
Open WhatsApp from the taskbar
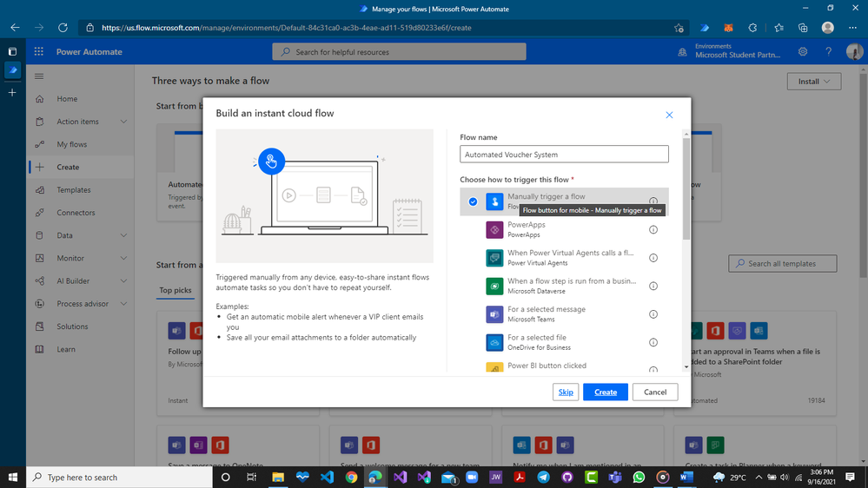tap(639, 477)
